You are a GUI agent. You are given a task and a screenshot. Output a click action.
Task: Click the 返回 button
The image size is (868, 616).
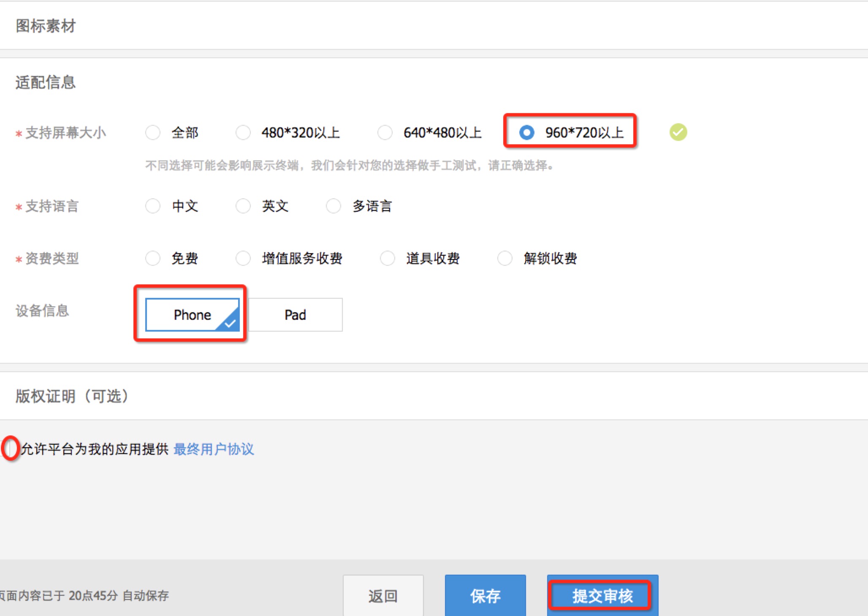click(x=383, y=596)
